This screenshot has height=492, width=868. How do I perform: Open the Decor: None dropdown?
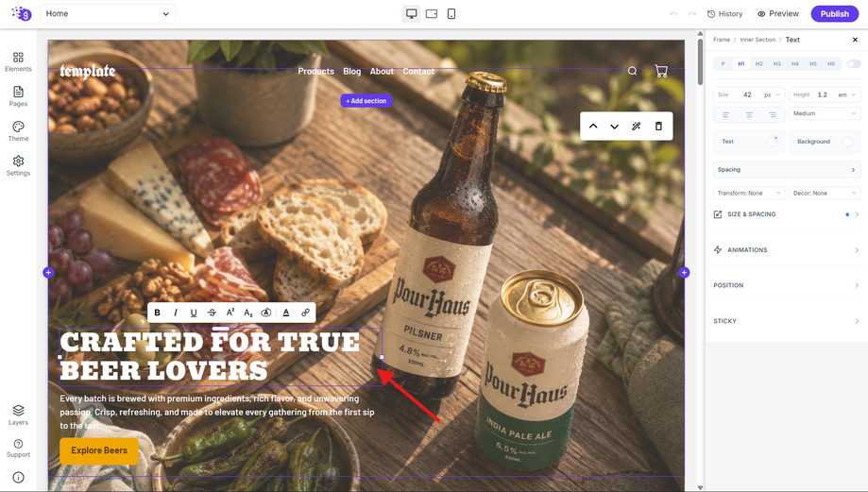tap(825, 194)
